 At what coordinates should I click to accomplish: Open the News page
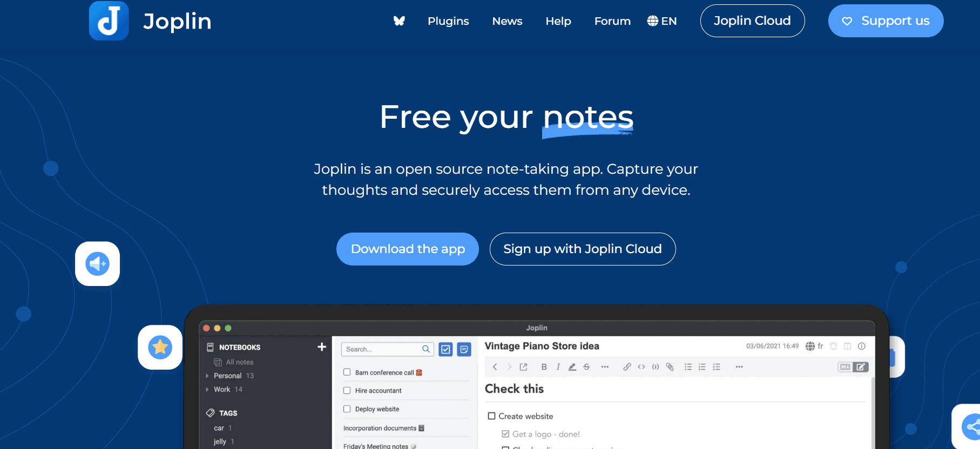click(x=507, y=21)
